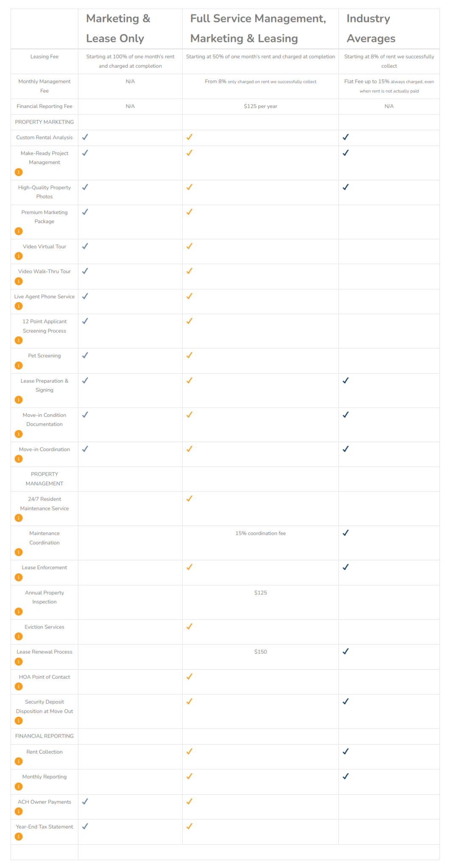Show info for Rent Collection
Screen dimensions: 450x868
pos(19,761)
